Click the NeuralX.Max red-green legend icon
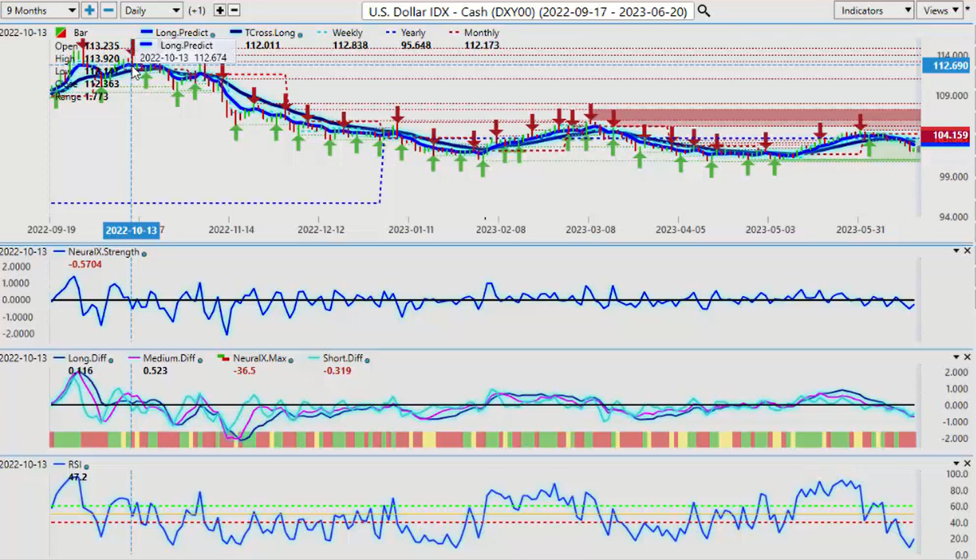This screenshot has height=560, width=976. [x=223, y=358]
